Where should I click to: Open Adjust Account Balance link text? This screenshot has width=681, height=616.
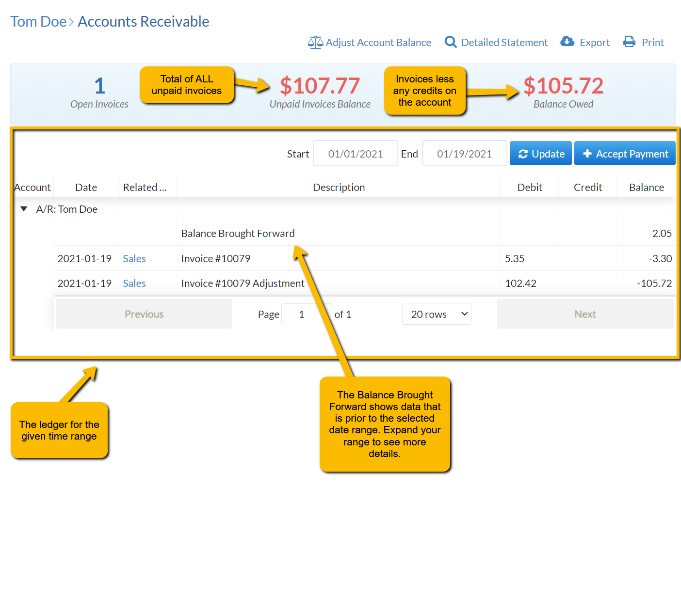(378, 43)
